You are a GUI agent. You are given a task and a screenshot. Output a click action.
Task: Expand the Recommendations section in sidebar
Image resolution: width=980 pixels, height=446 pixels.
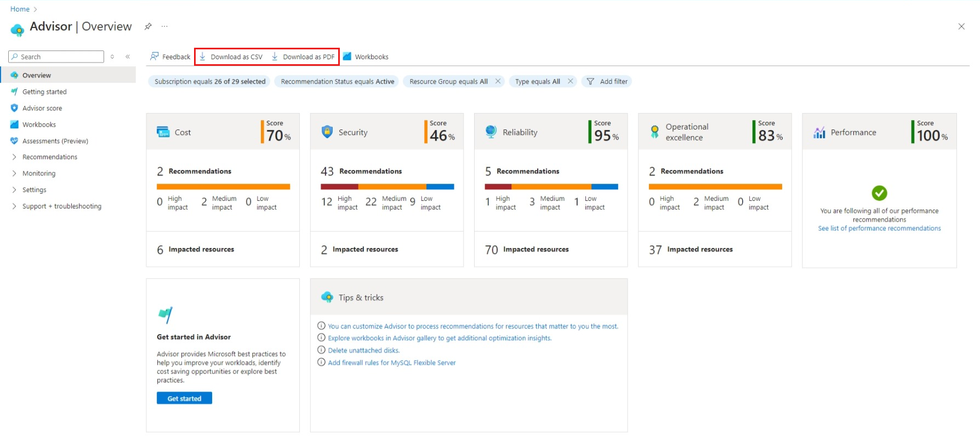coord(14,157)
